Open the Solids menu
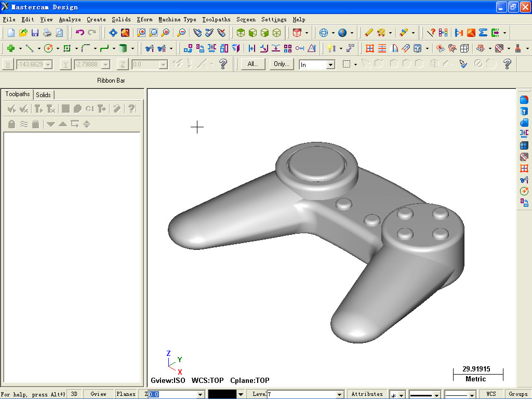 tap(121, 19)
